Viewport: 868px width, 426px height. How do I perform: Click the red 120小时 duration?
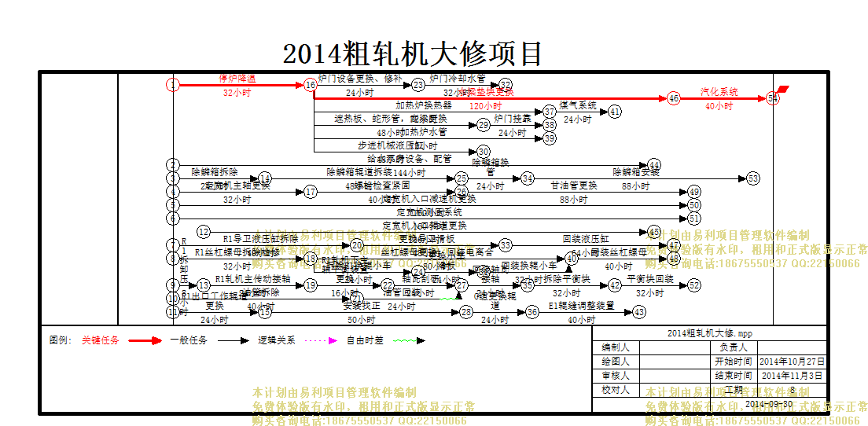[x=485, y=105]
